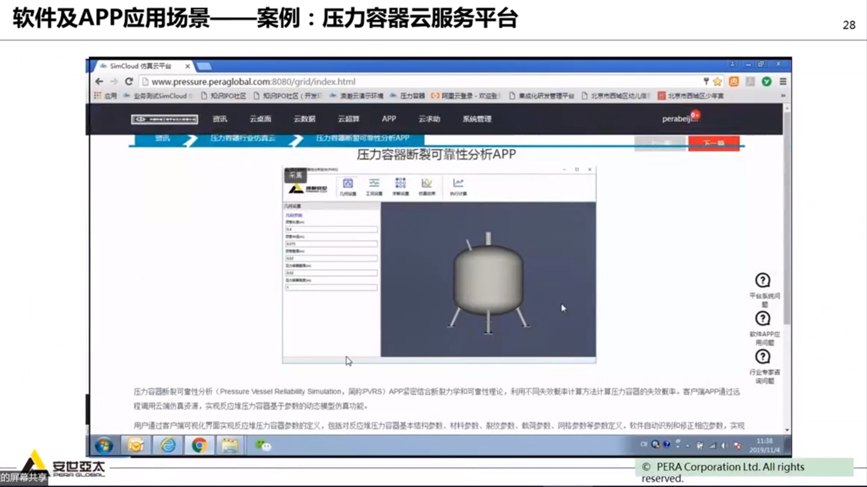Open the 几何设置 geometry settings tool

(347, 185)
